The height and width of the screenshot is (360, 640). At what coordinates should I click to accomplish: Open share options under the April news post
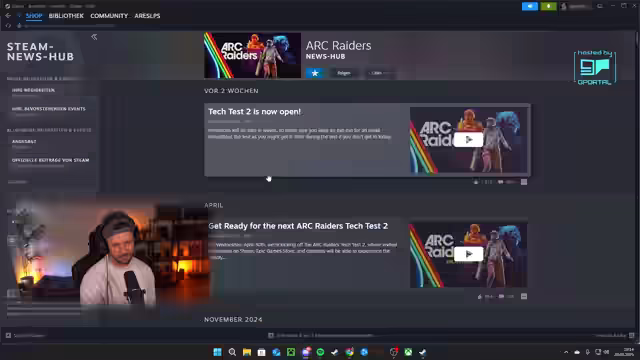click(524, 296)
